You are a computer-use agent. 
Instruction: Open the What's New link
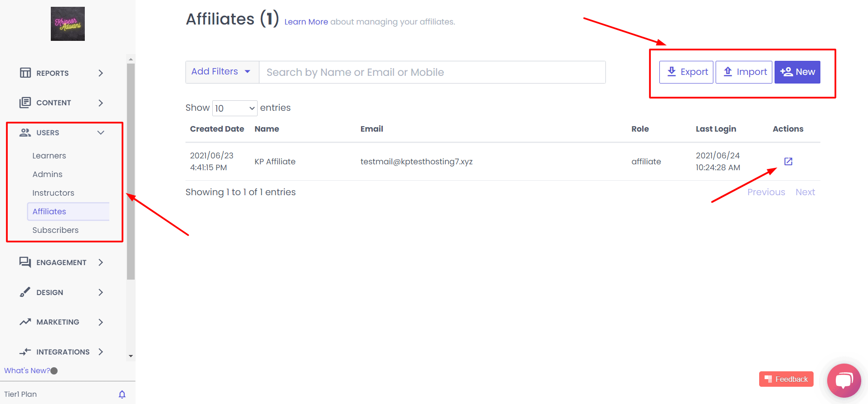pyautogui.click(x=27, y=371)
